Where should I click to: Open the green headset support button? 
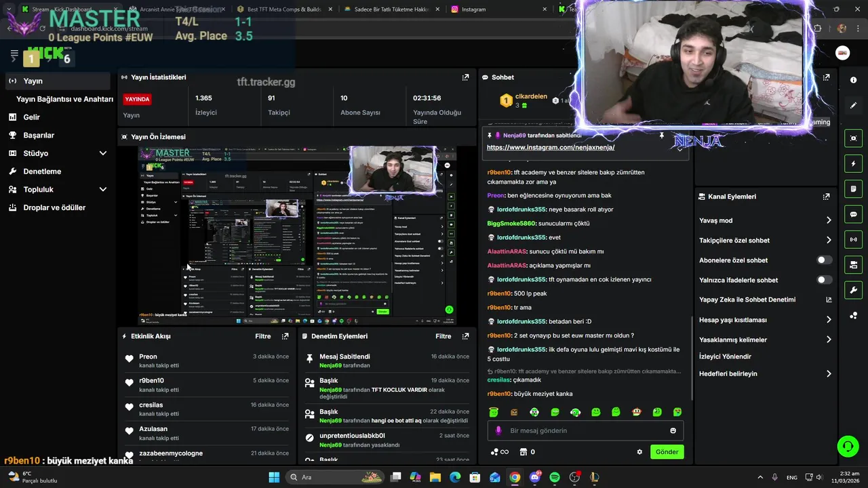click(848, 446)
